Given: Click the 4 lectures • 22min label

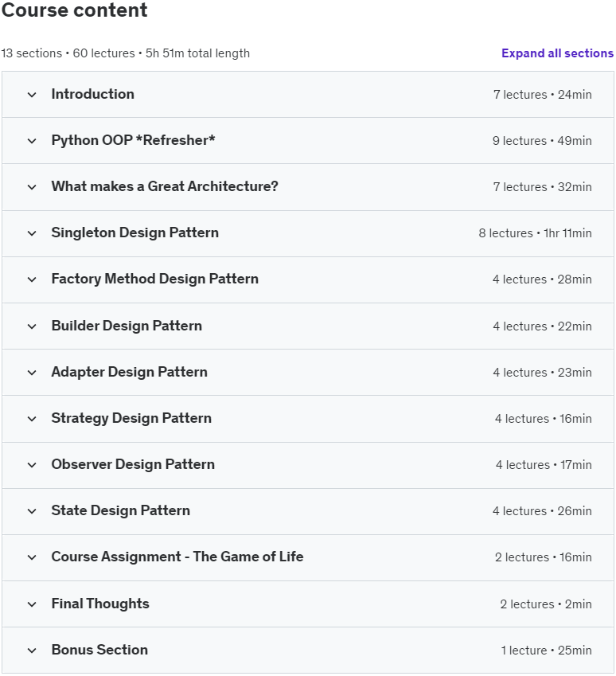Looking at the screenshot, I should coord(542,326).
